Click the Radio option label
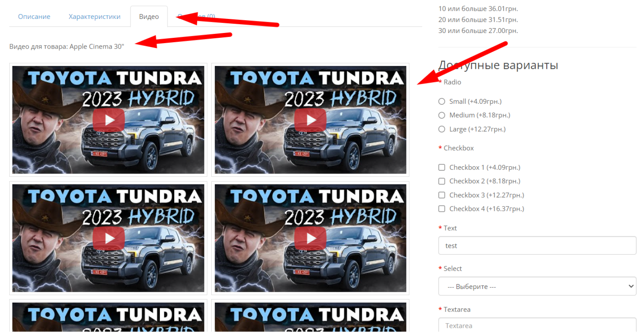This screenshot has width=644, height=332. point(452,82)
